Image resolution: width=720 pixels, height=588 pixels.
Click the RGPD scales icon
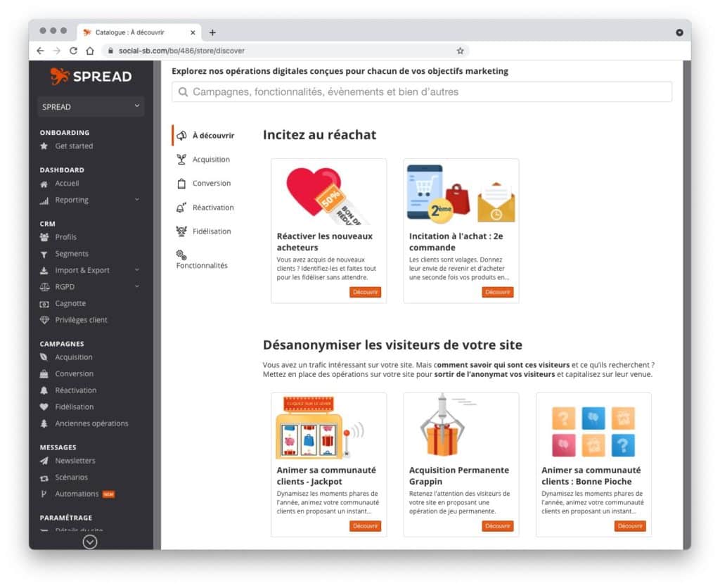coord(44,287)
